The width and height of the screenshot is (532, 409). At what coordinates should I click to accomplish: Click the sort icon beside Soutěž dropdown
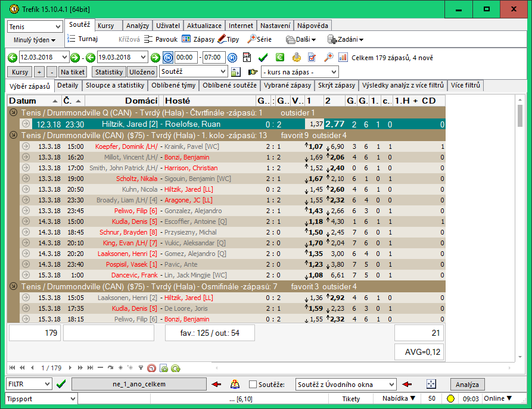(x=235, y=72)
